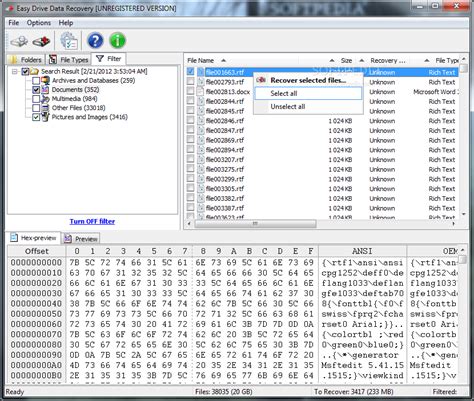Check the Archives and Databases checkbox

click(36, 81)
